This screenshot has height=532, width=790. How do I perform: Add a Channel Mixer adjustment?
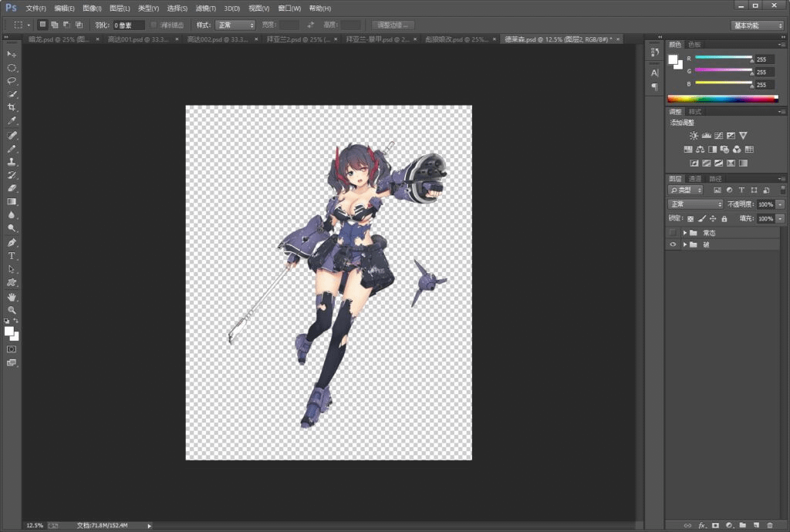point(737,149)
